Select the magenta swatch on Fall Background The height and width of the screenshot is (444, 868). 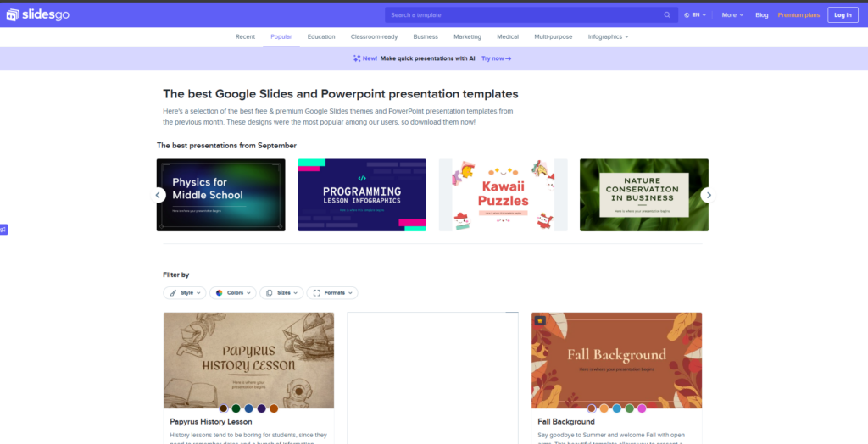point(642,408)
